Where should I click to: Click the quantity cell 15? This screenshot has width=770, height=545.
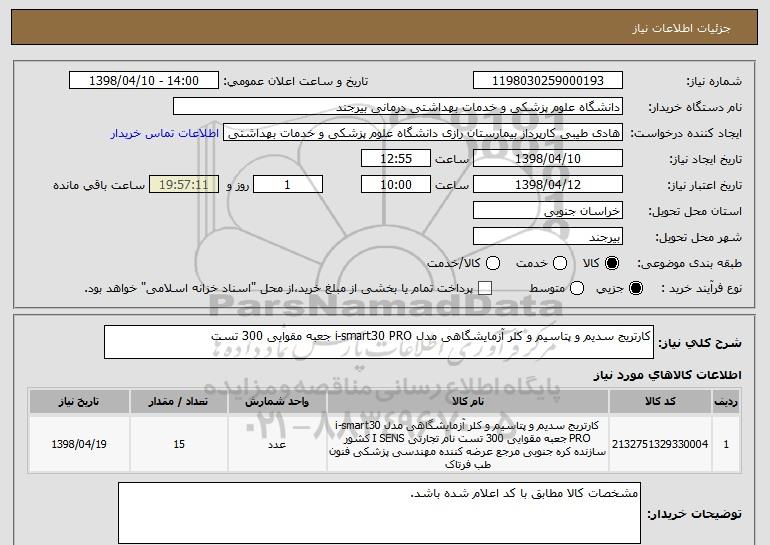click(x=179, y=444)
